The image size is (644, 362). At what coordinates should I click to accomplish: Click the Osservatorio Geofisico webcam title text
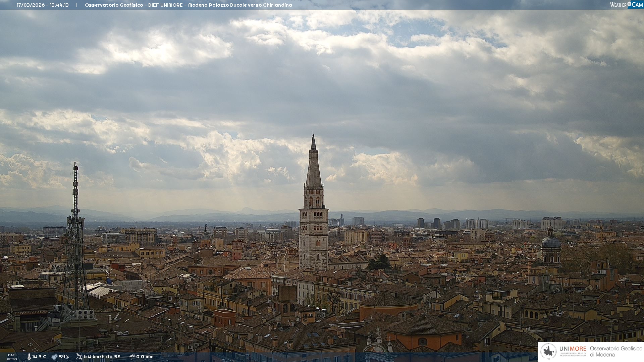point(188,5)
